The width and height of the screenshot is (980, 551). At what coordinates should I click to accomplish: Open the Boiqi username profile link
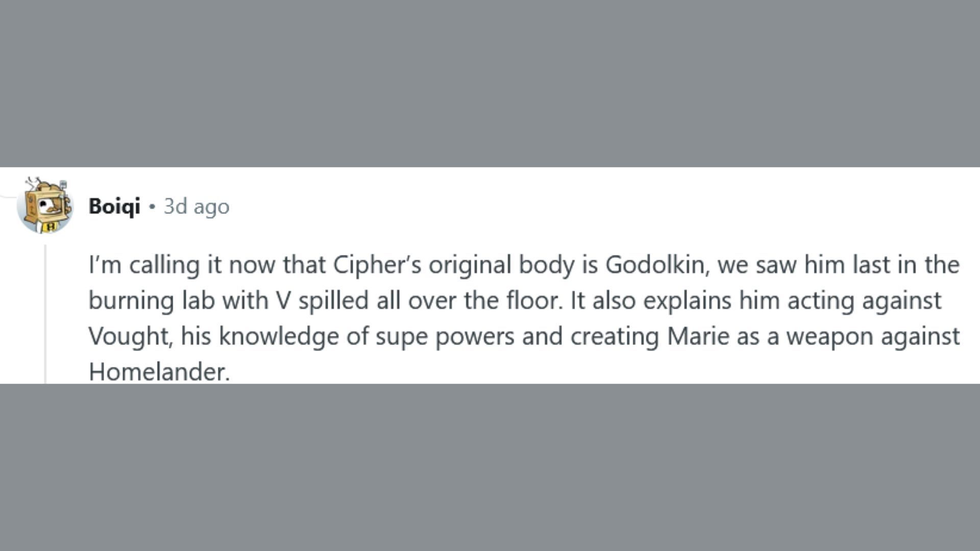[x=114, y=206]
